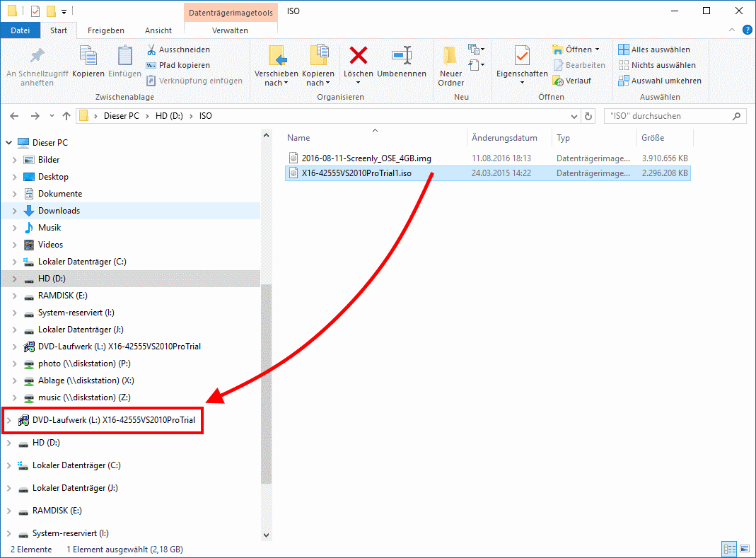Sort files by the Typ column
Viewport: 756px width, 558px height.
pyautogui.click(x=594, y=138)
